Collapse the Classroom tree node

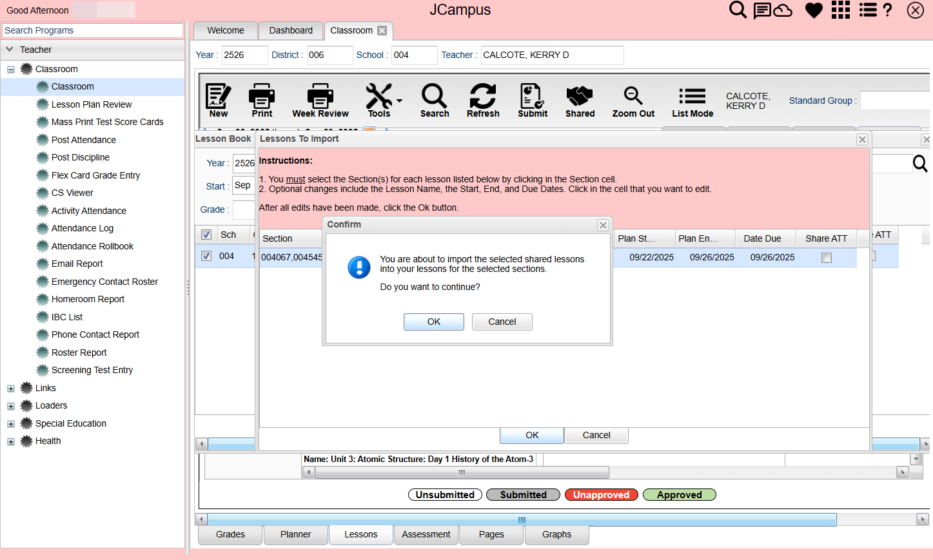11,70
